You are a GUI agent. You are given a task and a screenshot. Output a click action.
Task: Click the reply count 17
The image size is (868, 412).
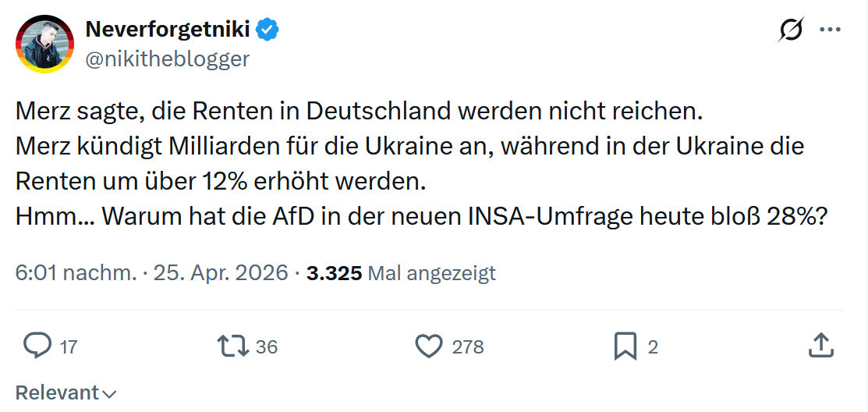(x=69, y=347)
